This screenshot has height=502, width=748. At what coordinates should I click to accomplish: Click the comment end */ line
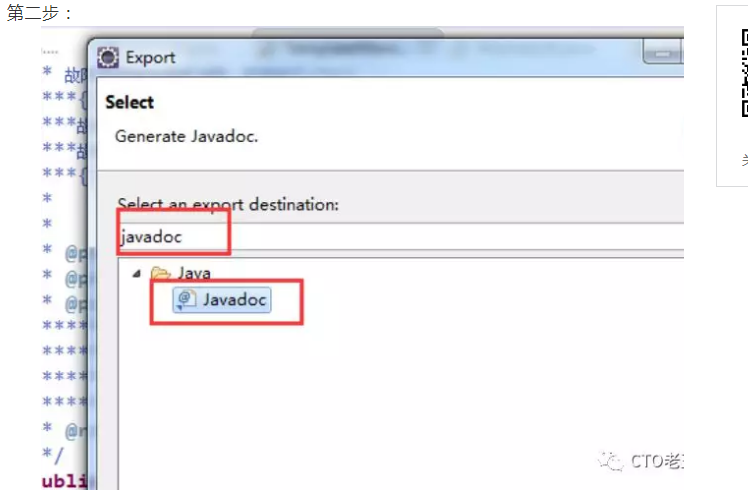[x=52, y=455]
